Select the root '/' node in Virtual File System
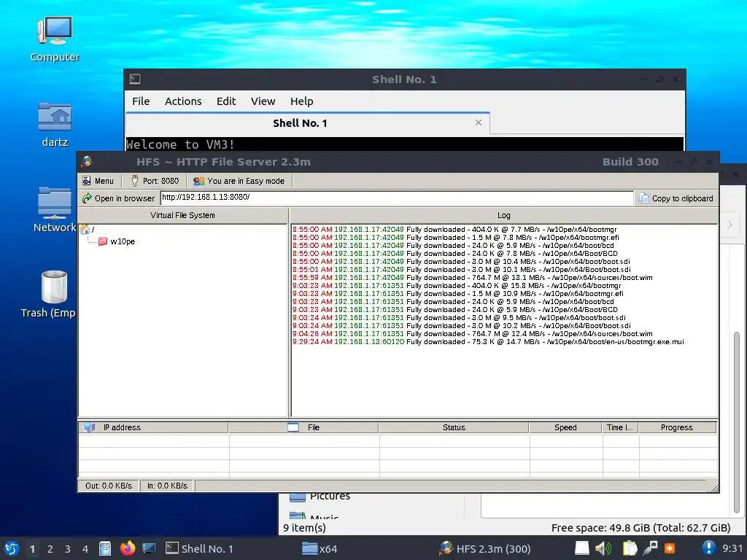Viewport: 747px width, 560px height. (x=88, y=230)
